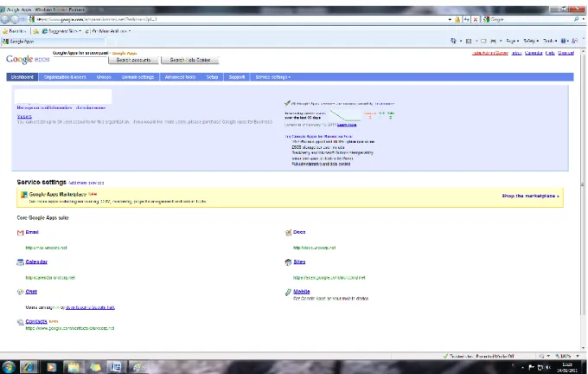Click the Shop the marketplace link
The width and height of the screenshot is (588, 374).
click(x=530, y=196)
